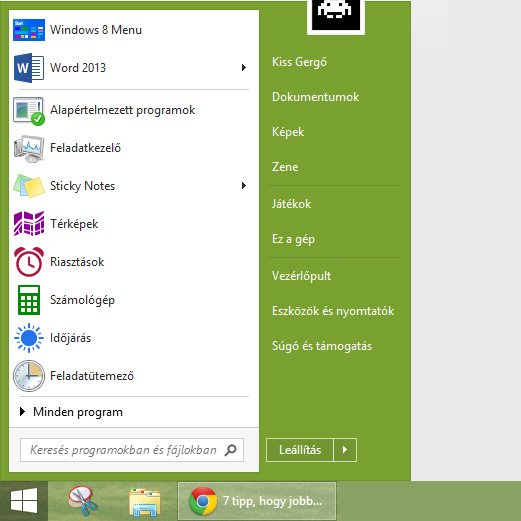Open Snipping Tool from the taskbar
Screen dimensions: 521x521
[83, 501]
